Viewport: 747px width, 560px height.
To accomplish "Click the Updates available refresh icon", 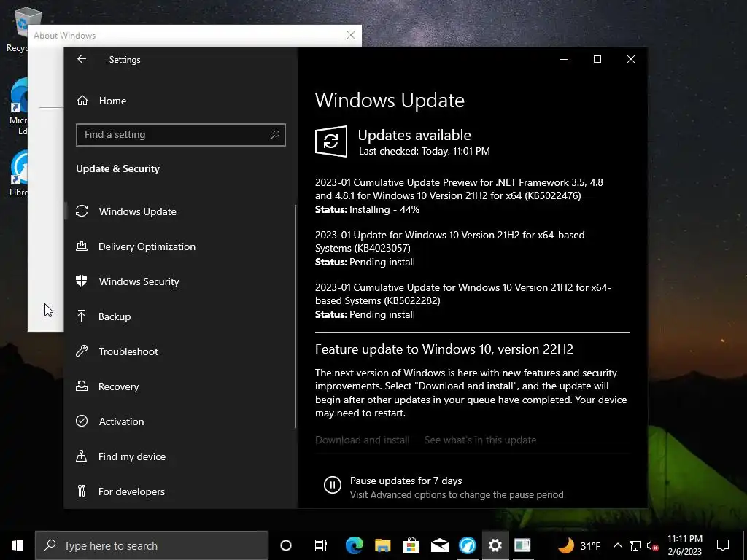I will (331, 141).
